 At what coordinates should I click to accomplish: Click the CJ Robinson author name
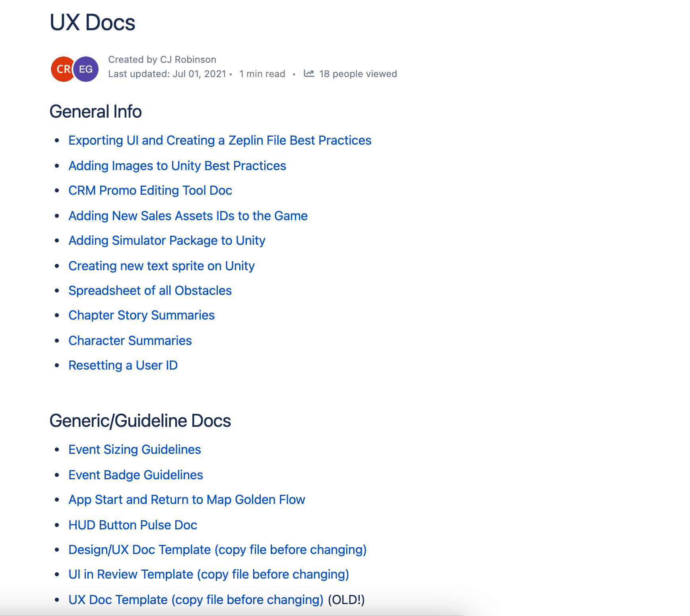(x=188, y=60)
